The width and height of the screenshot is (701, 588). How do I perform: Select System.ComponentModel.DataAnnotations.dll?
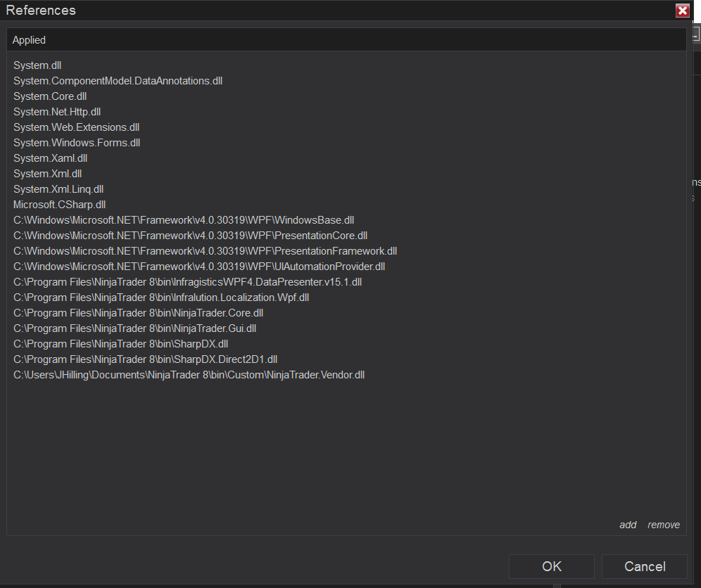coord(118,80)
